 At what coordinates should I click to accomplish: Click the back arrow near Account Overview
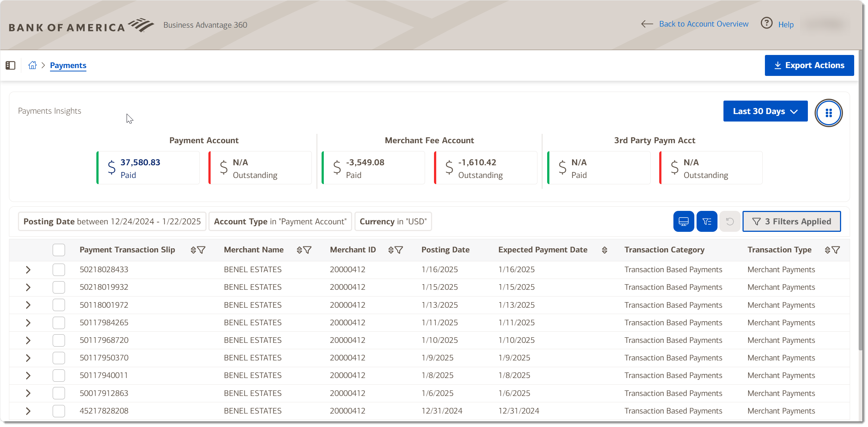point(647,24)
